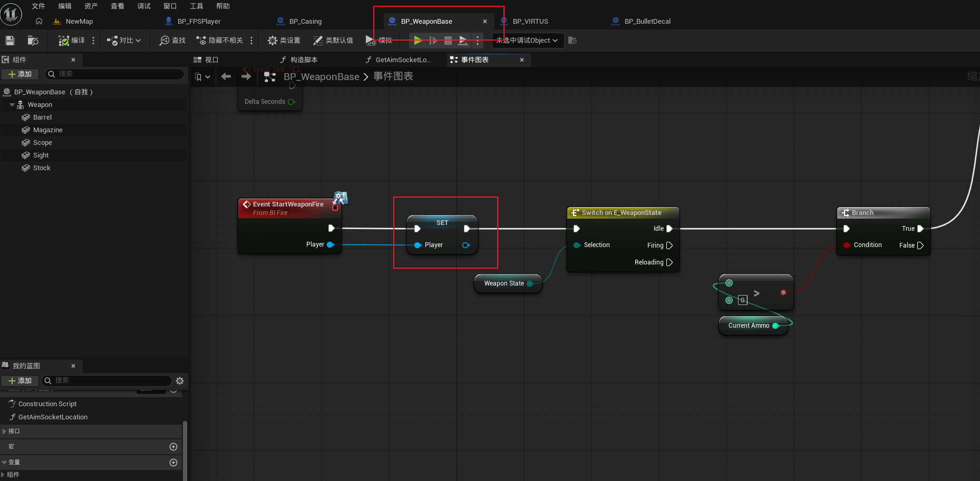Select the Magazine component
The image size is (980, 481).
click(47, 130)
